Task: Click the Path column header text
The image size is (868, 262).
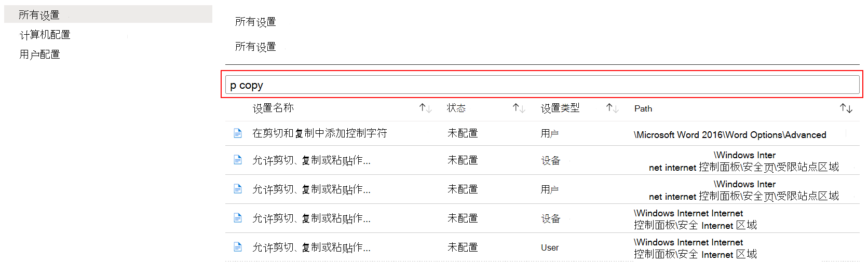Action: [x=643, y=108]
